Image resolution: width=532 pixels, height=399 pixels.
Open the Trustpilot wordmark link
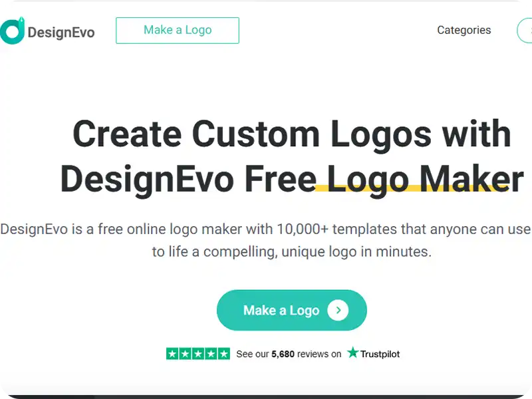click(x=380, y=354)
